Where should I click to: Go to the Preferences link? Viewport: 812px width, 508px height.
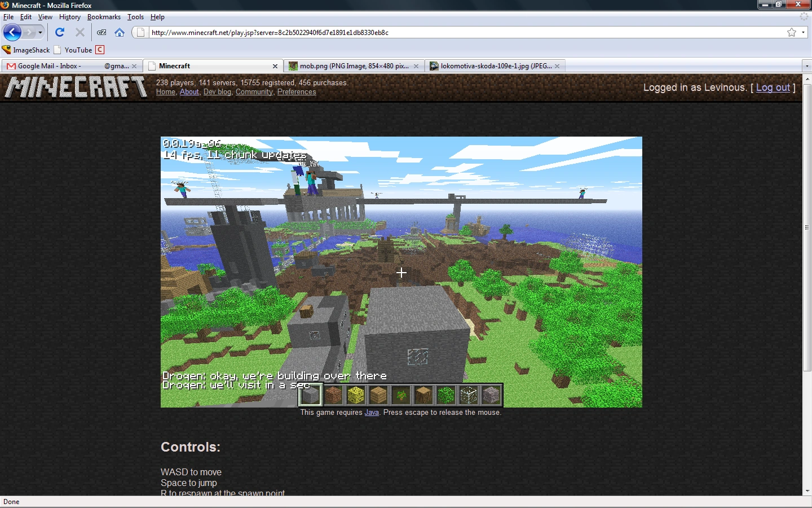pyautogui.click(x=297, y=92)
